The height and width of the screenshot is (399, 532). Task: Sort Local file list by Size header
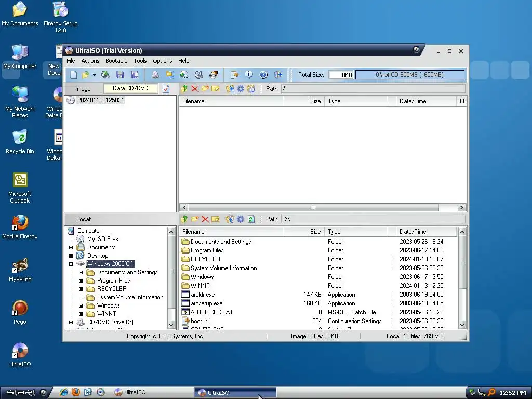point(303,232)
